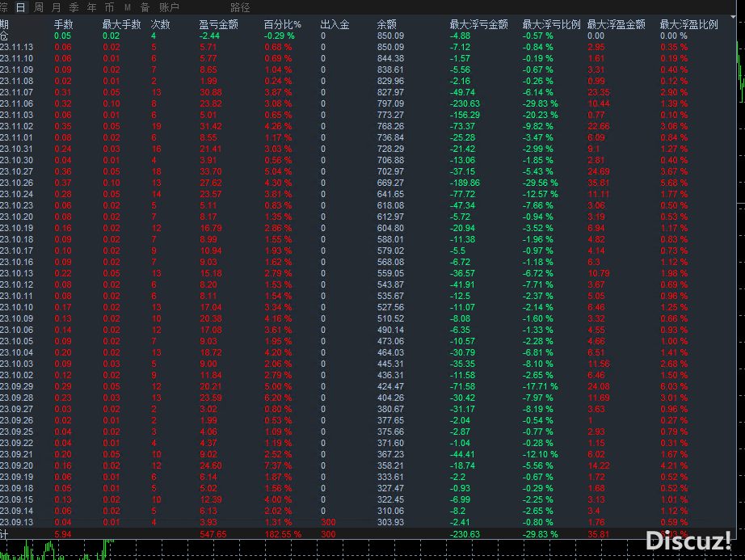Click the 百分比% column header
This screenshot has width=745, height=560.
pyautogui.click(x=282, y=25)
